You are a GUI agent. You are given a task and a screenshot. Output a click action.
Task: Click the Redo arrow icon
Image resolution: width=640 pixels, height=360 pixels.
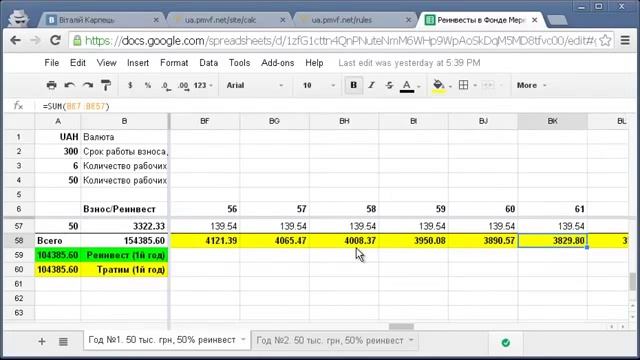tap(88, 85)
